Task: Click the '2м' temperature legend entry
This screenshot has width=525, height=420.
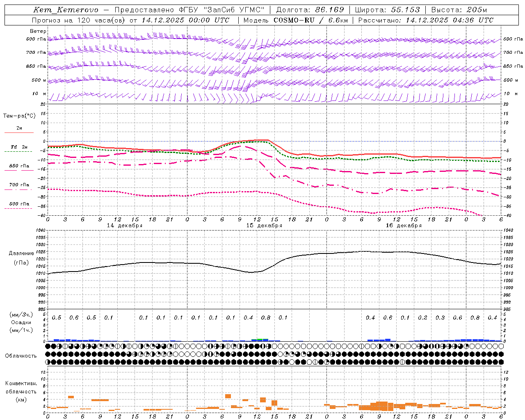Action: tap(19, 128)
